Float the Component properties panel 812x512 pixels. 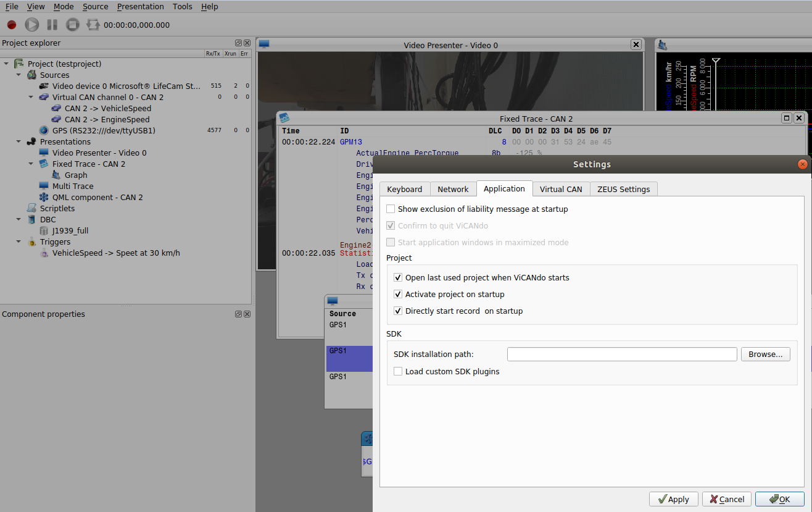point(238,314)
